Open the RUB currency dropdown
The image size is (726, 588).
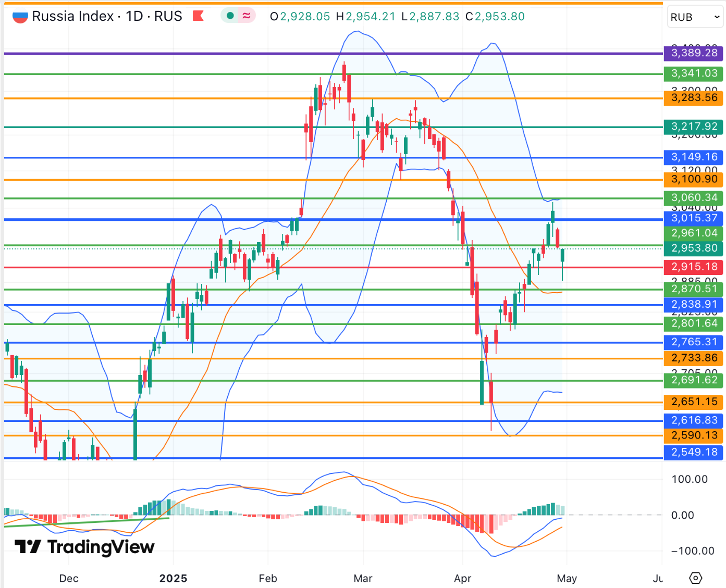pos(695,17)
